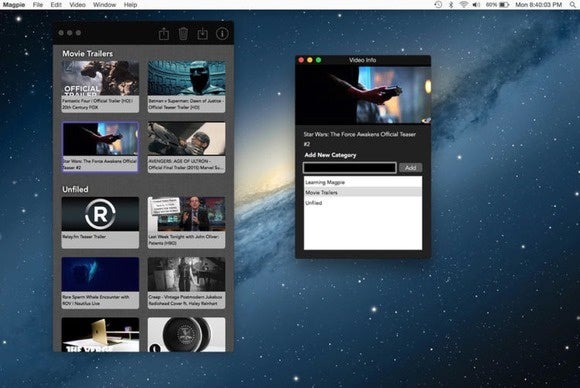Open the Help menu
Image resolution: width=580 pixels, height=388 pixels.
click(x=130, y=5)
